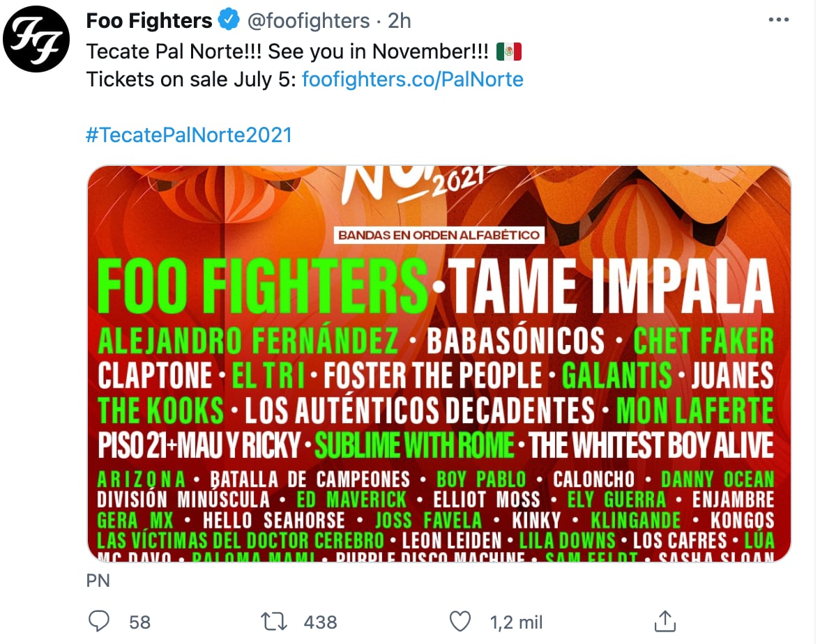Expand the festival lineup poster image
The height and width of the screenshot is (644, 820).
(x=439, y=364)
